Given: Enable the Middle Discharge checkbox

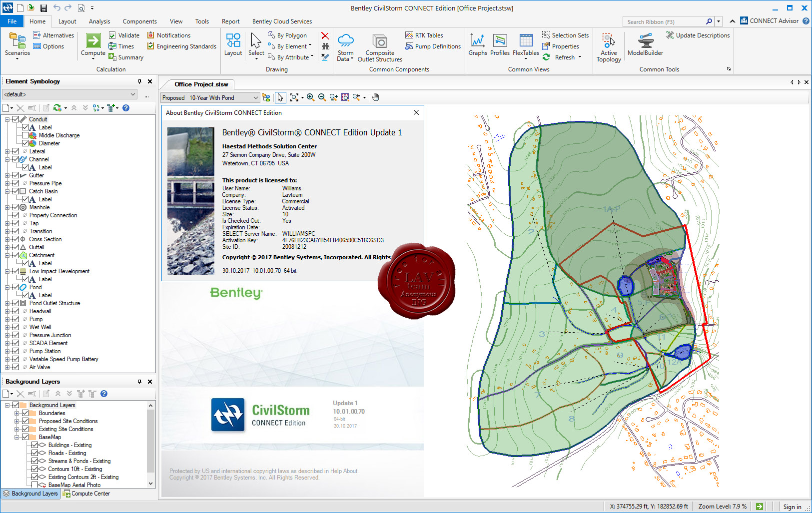Looking at the screenshot, I should pos(25,135).
